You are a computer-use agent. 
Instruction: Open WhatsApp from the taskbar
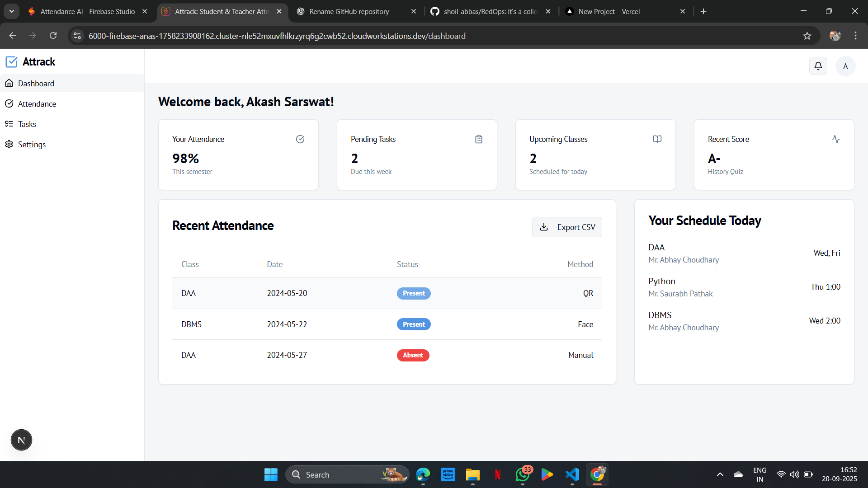[522, 474]
